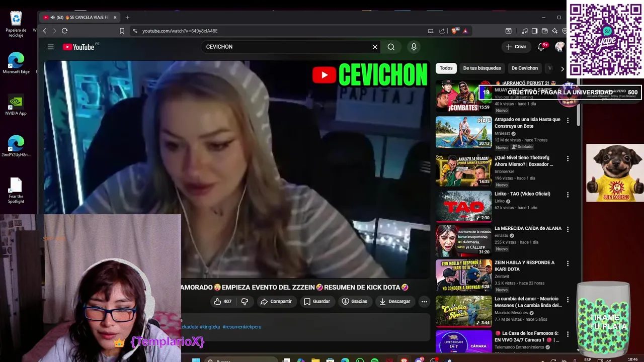
Task: Like the video with 407 likes
Action: (223, 301)
